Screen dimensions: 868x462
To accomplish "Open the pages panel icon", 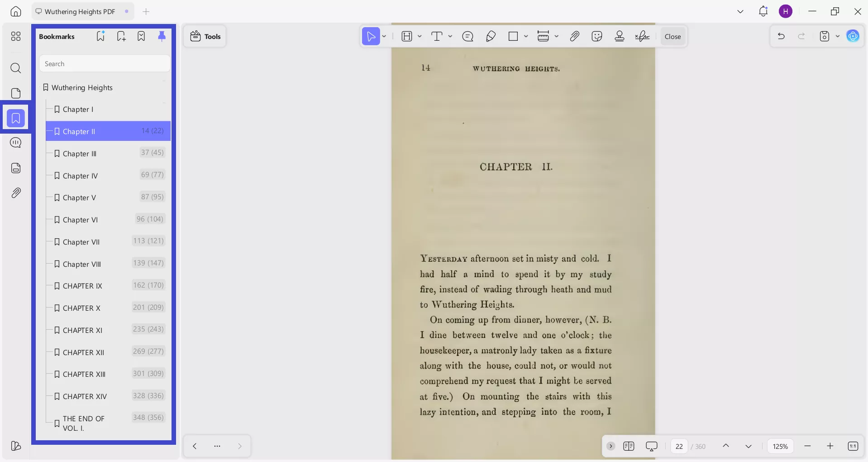I will (x=16, y=93).
